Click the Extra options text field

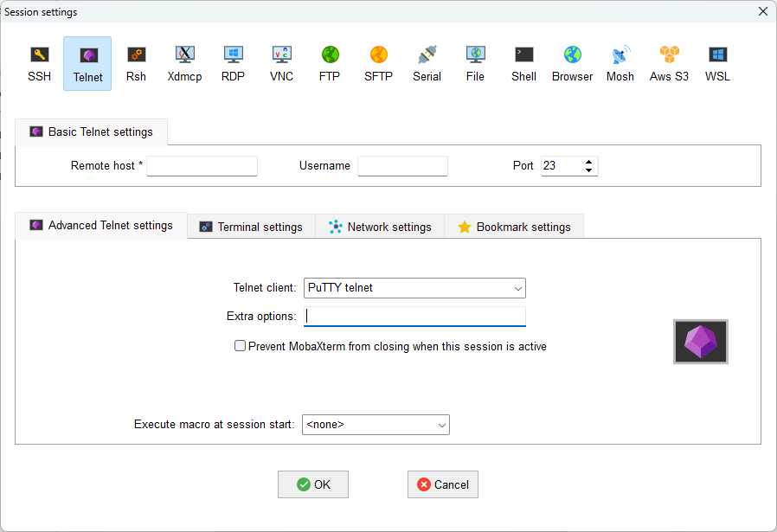tap(414, 317)
